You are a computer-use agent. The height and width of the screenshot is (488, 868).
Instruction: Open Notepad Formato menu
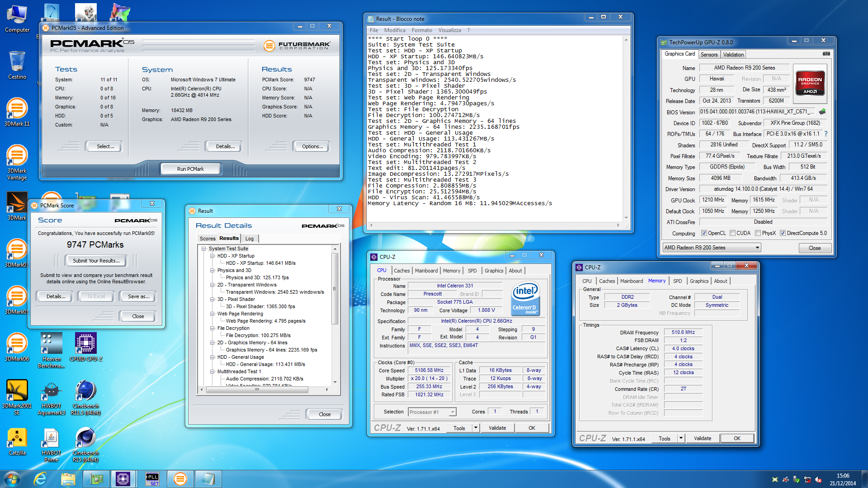point(421,30)
